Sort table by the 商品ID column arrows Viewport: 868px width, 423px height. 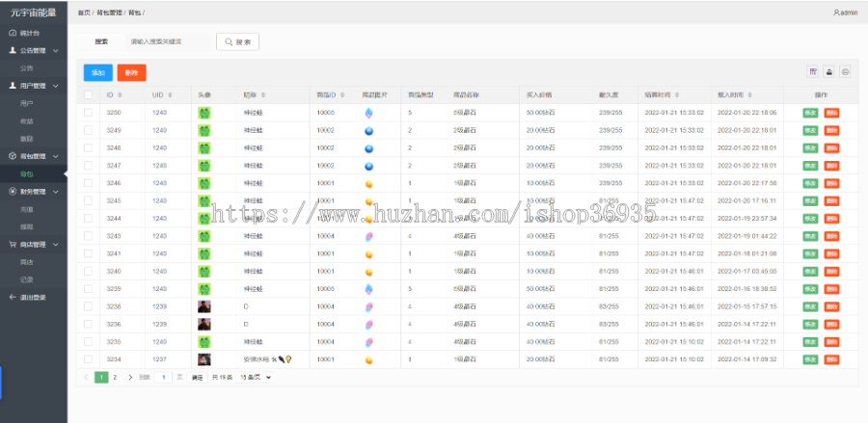pyautogui.click(x=343, y=95)
